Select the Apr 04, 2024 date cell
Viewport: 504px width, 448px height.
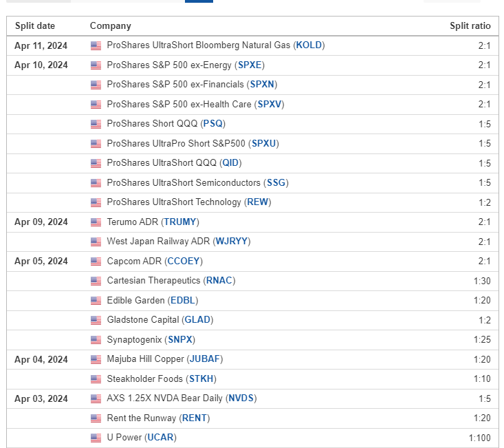(x=41, y=359)
